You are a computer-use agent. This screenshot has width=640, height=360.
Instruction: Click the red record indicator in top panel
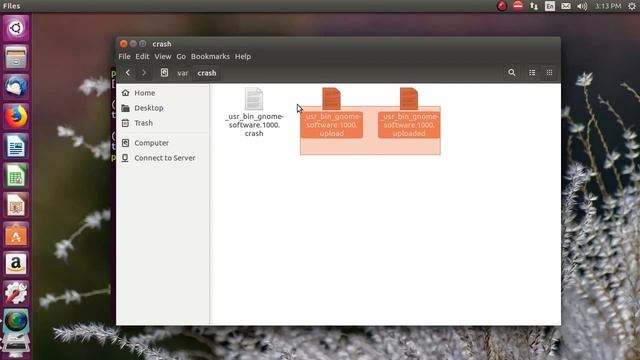tap(502, 6)
